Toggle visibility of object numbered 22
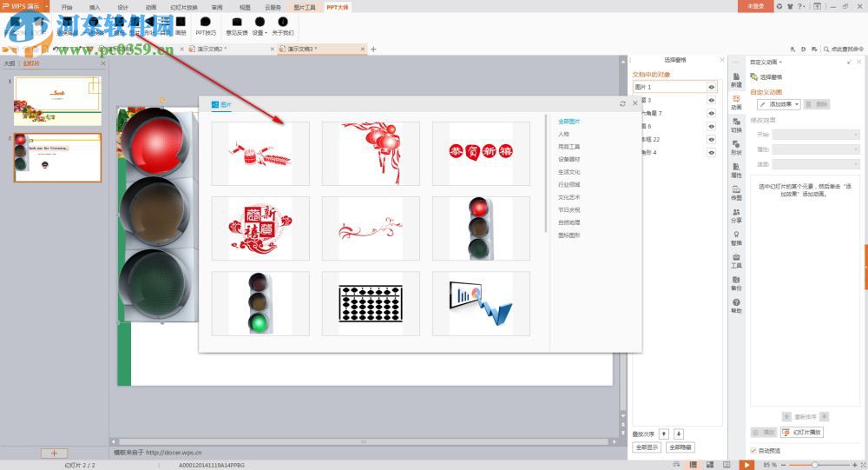Screen dimensions: 868x470 [x=712, y=139]
